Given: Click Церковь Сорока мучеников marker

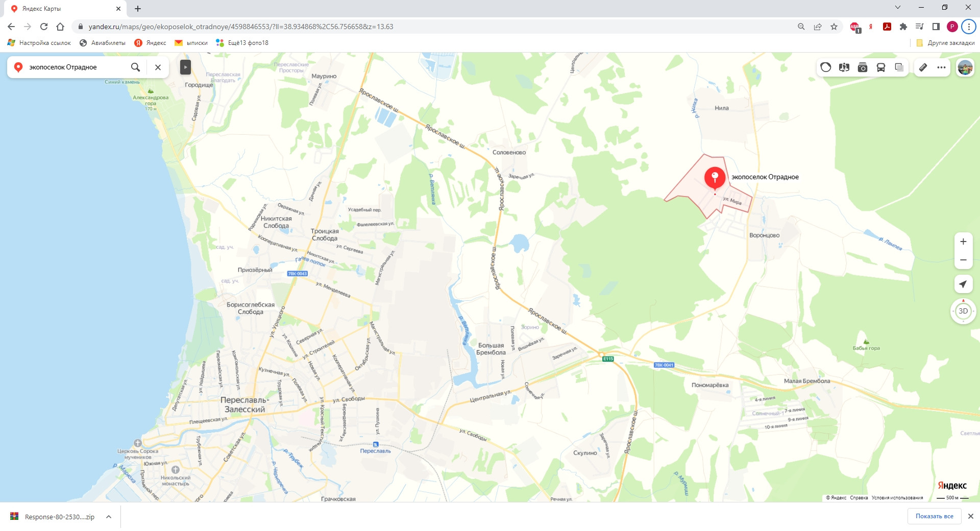Looking at the screenshot, I should [x=138, y=443].
